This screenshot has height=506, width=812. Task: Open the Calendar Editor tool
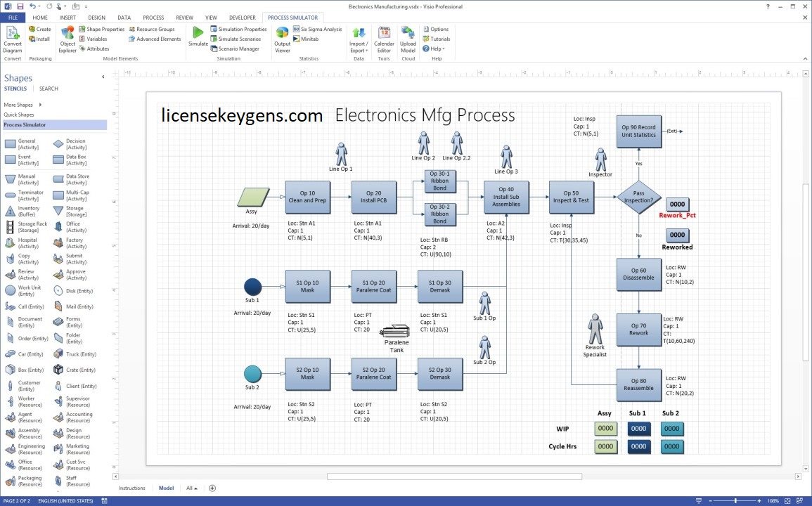[384, 39]
